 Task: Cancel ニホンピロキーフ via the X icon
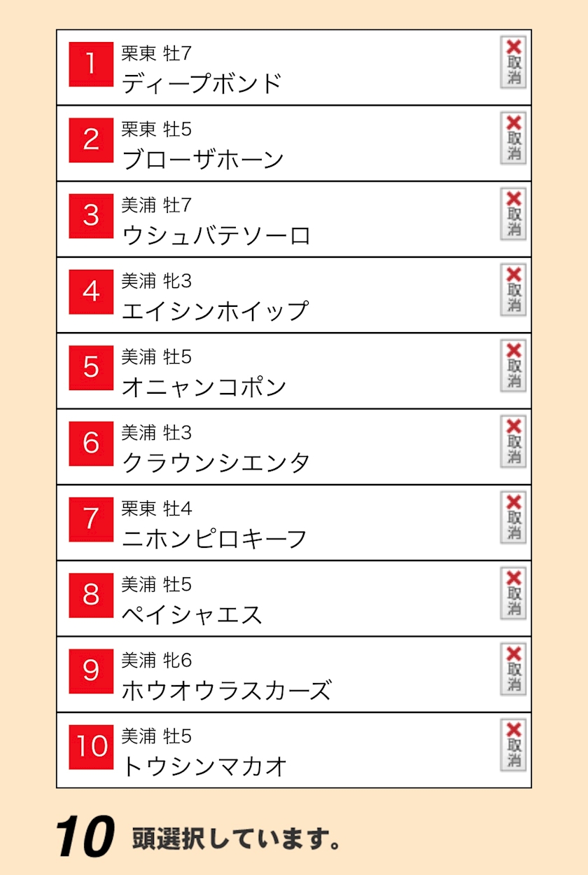click(x=513, y=518)
